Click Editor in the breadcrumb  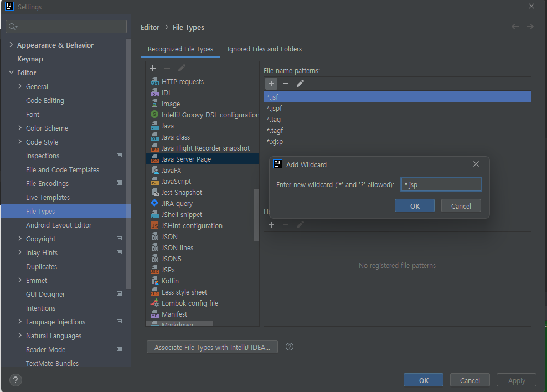pos(150,27)
